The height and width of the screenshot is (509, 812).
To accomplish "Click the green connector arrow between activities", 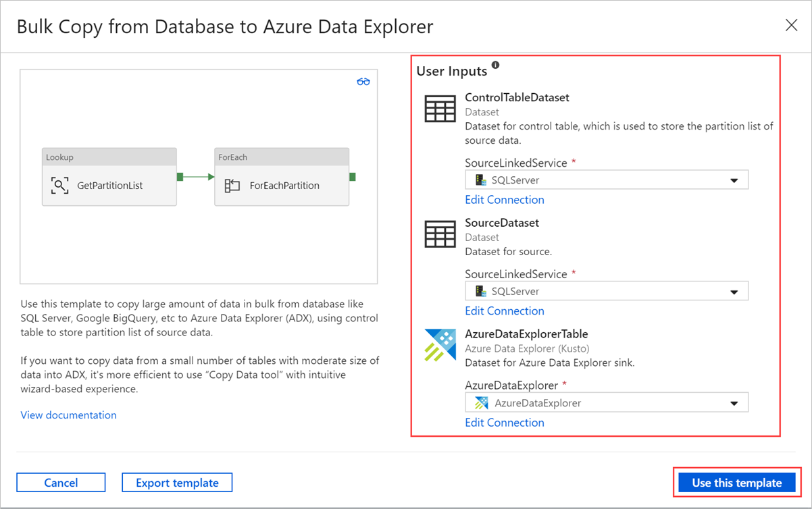I will tap(195, 177).
